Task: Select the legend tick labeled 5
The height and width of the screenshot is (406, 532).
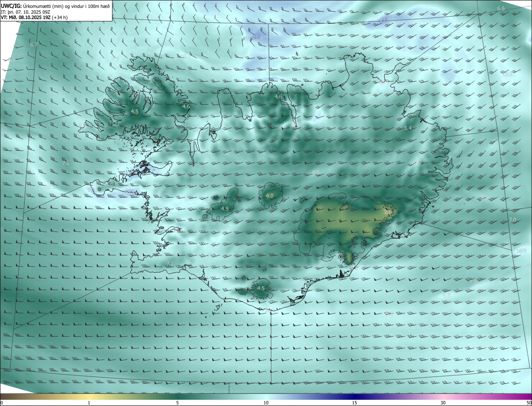Action: pos(177,403)
